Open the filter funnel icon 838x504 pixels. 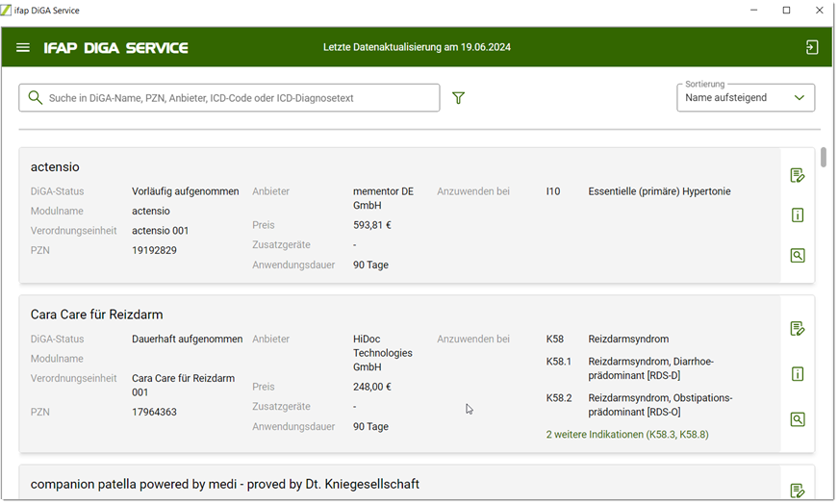point(458,98)
